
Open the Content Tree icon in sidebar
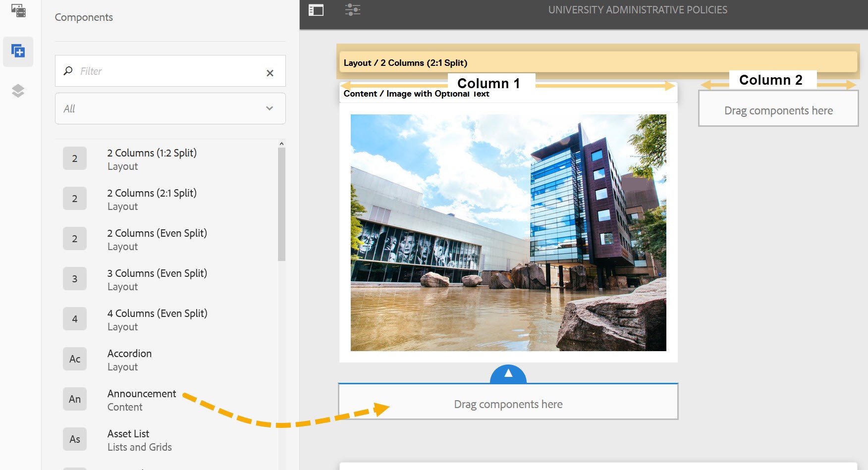click(x=18, y=90)
